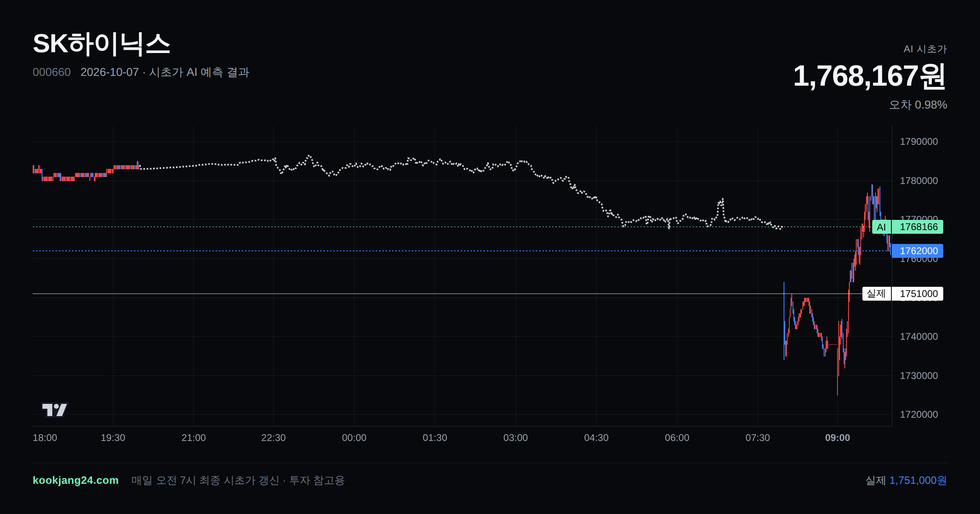The height and width of the screenshot is (514, 980).
Task: Click the white 실제 tag label
Action: (876, 294)
